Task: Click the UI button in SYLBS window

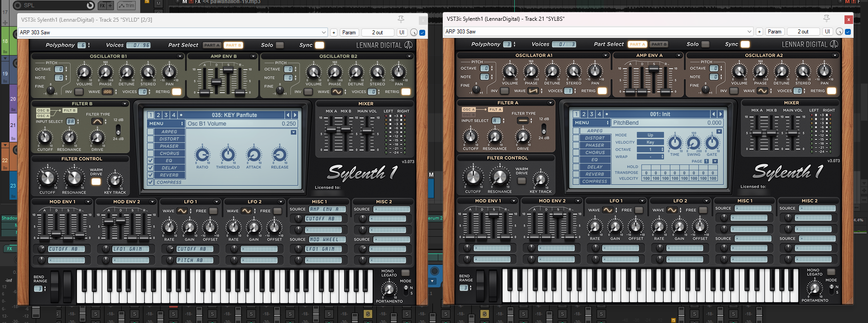Action: pyautogui.click(x=827, y=32)
